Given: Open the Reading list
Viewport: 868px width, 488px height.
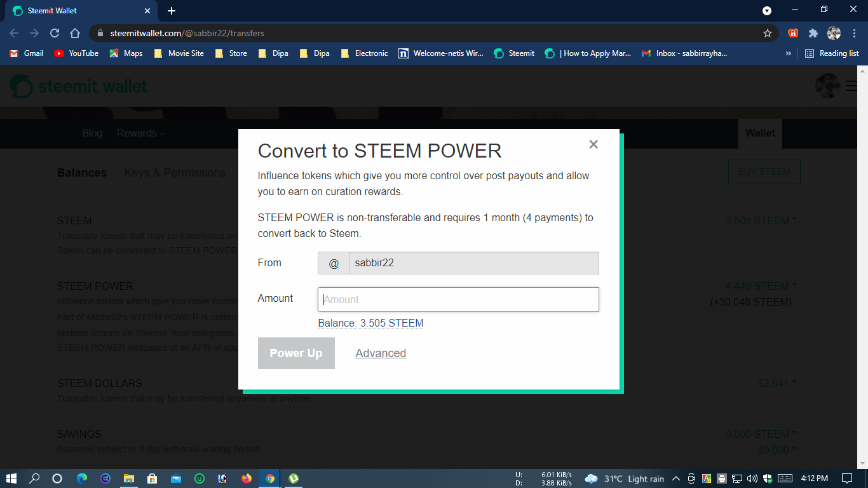Looking at the screenshot, I should (x=832, y=53).
